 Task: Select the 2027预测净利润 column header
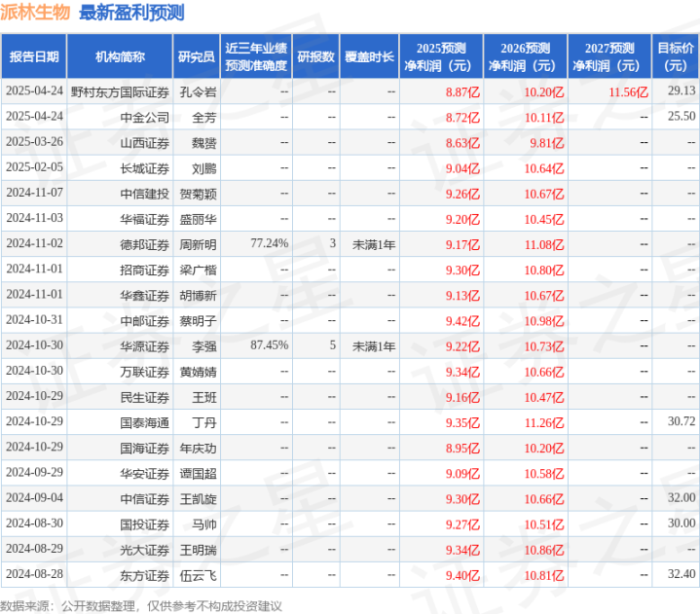pyautogui.click(x=609, y=56)
